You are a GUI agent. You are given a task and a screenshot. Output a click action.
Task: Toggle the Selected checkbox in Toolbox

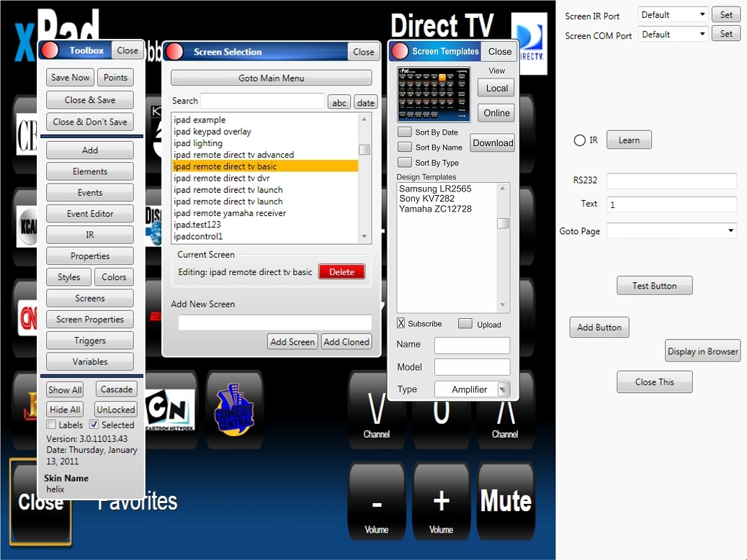[x=94, y=424]
